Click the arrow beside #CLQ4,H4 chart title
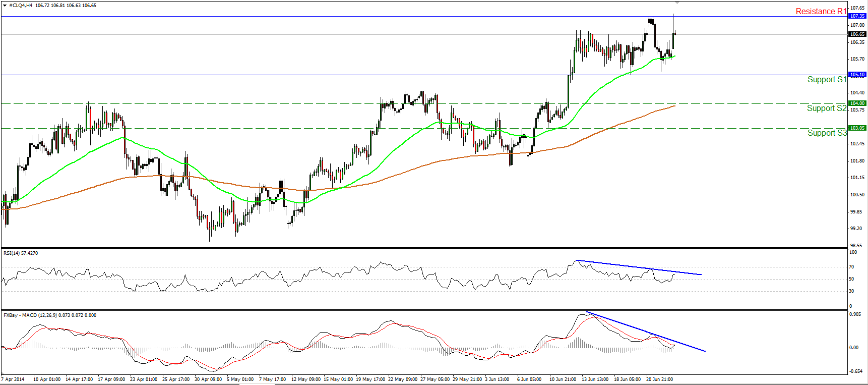 pyautogui.click(x=5, y=5)
